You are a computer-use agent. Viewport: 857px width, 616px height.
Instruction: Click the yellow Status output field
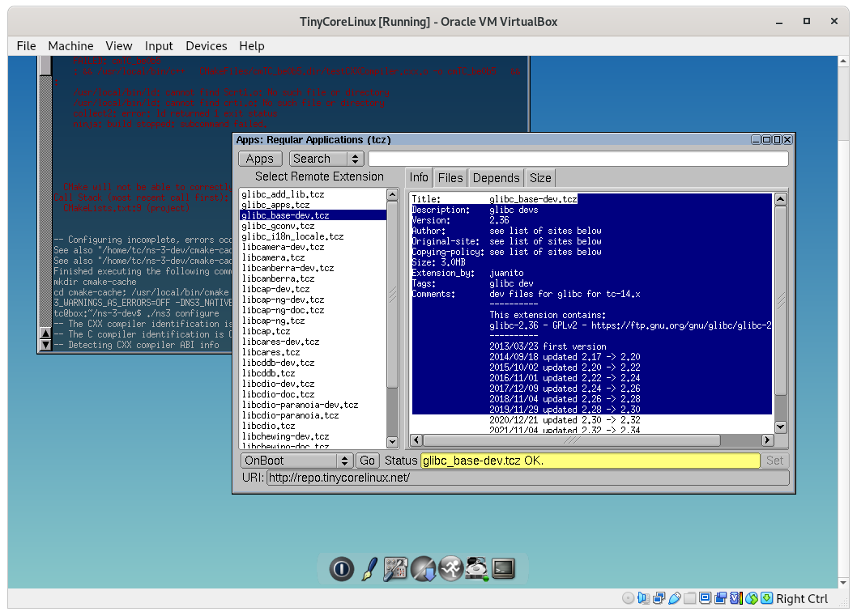(591, 461)
